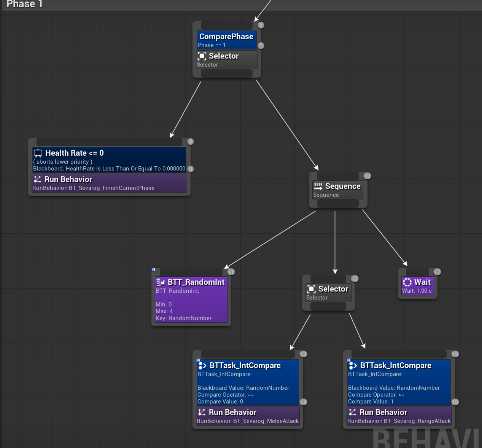482x448 pixels.
Task: Click the "Key: RandomNumber" text
Action: click(x=183, y=318)
